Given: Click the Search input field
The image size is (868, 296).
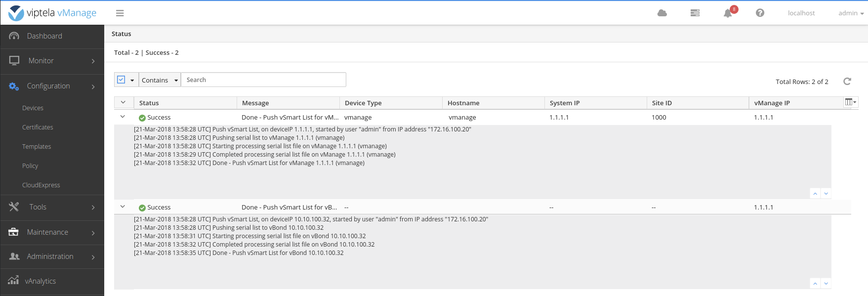Looking at the screenshot, I should [x=263, y=80].
